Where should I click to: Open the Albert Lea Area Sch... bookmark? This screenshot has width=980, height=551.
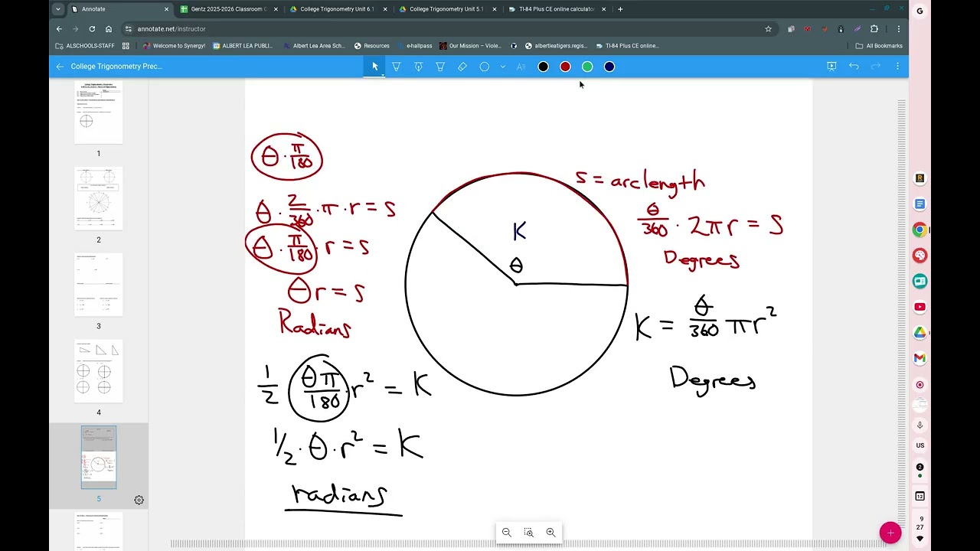click(315, 46)
